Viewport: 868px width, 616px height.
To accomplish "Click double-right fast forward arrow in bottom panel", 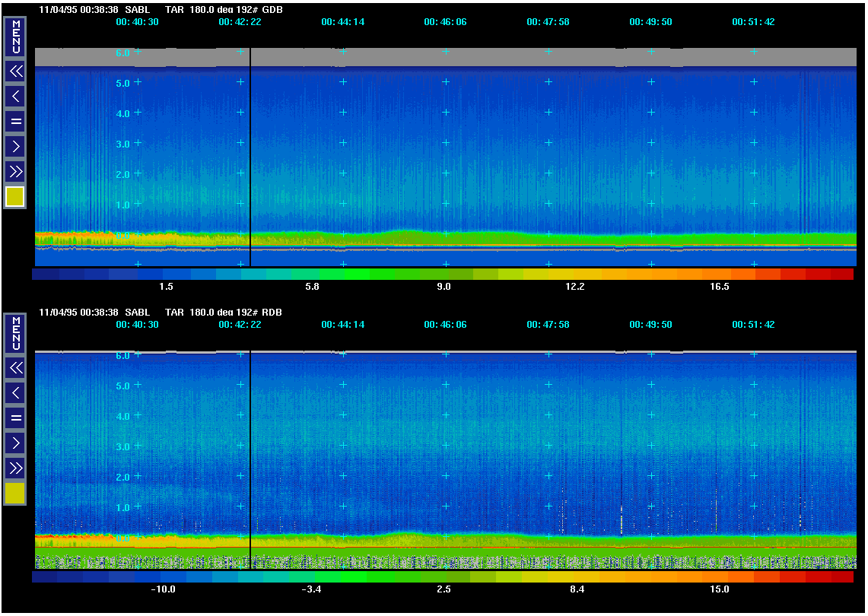I will pyautogui.click(x=15, y=467).
